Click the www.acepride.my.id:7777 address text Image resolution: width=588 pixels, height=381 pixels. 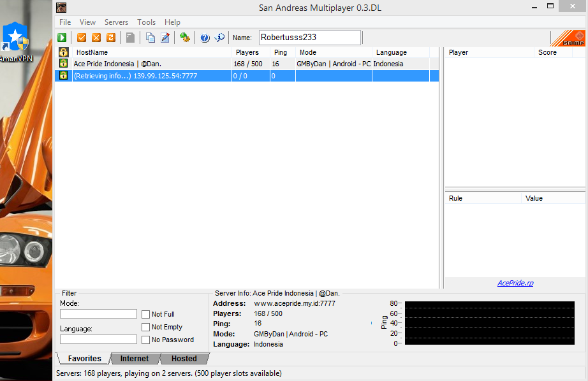pos(295,303)
